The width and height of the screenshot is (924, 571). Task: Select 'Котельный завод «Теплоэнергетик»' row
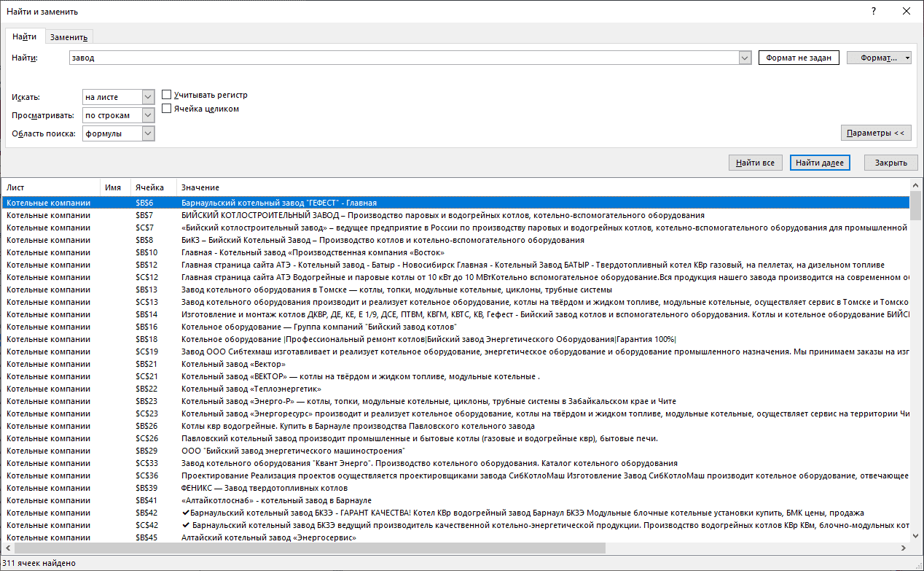(x=455, y=389)
